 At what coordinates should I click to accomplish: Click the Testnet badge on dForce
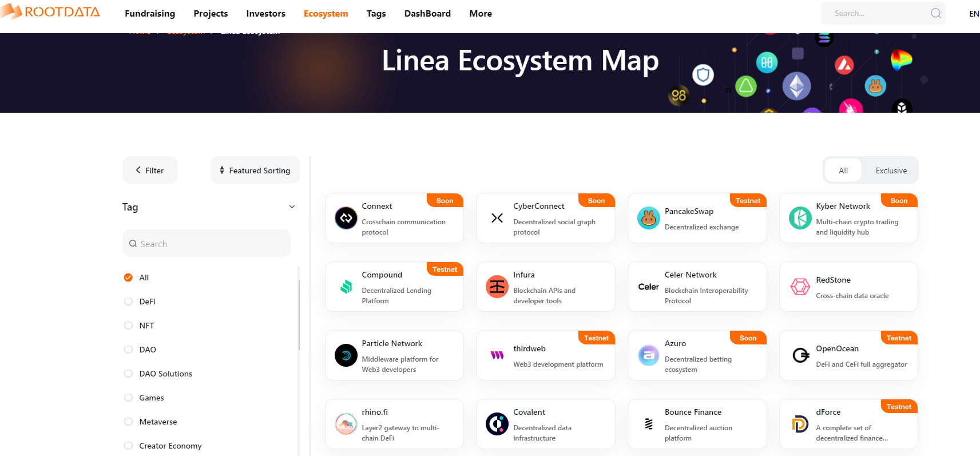pos(899,407)
